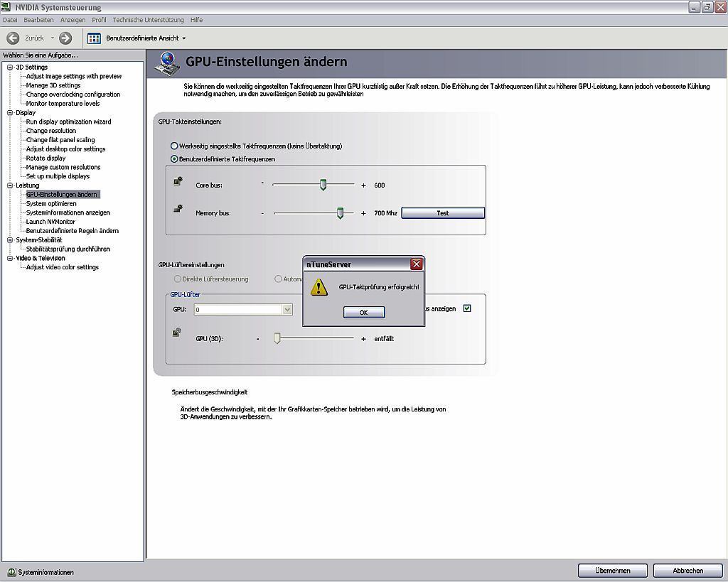Select Rotate display
The width and height of the screenshot is (728, 582).
tap(46, 158)
